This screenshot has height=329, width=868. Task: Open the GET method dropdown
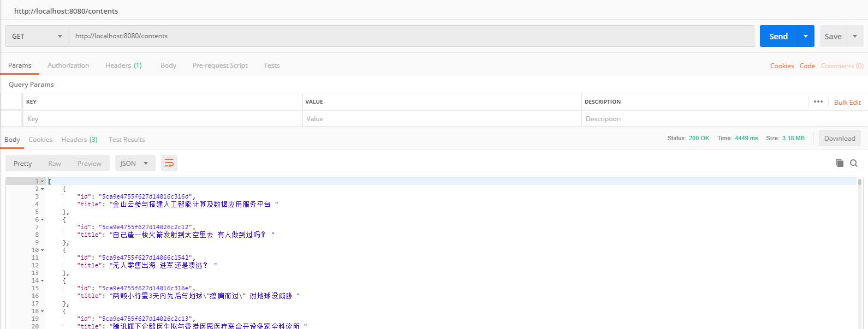point(37,36)
